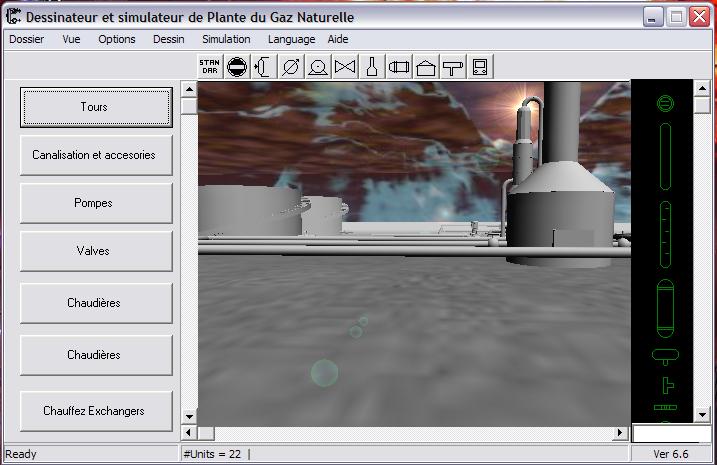Select the circle with diagonal arrow icon
Screen dimensions: 717x465
291,67
